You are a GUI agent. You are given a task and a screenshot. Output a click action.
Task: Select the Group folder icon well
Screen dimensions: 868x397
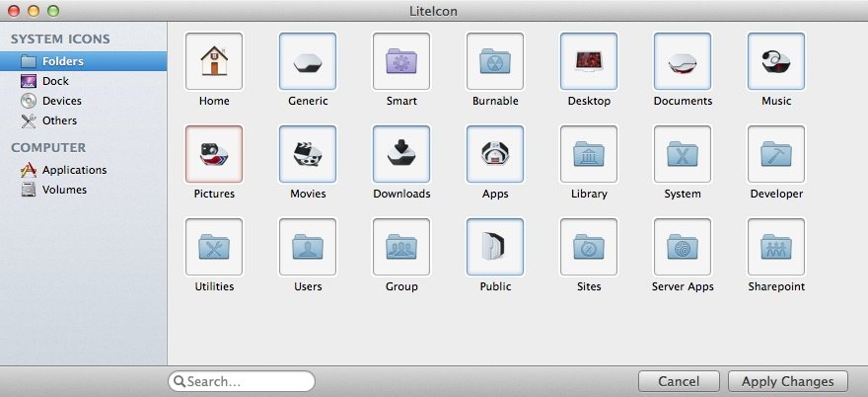(401, 247)
